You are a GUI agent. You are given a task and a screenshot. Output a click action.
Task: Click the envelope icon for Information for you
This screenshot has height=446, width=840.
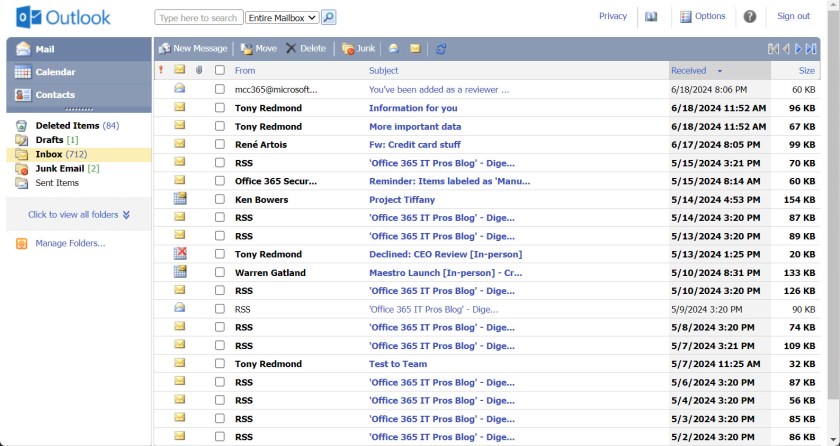coord(180,107)
